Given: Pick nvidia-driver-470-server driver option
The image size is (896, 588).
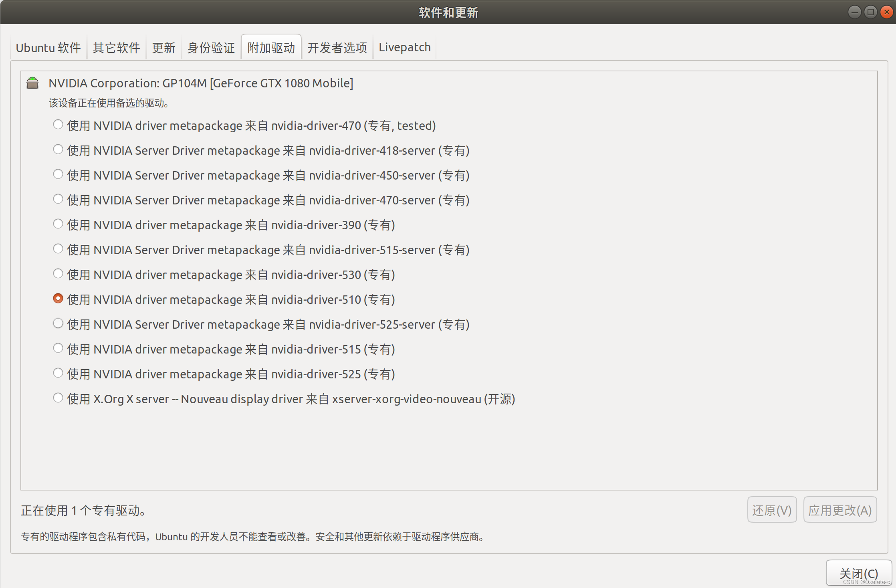Looking at the screenshot, I should coord(58,199).
